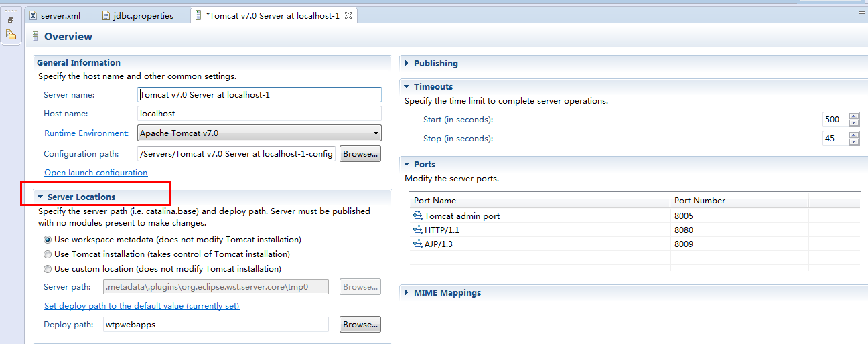
Task: Open the Runtime Environment link
Action: pyautogui.click(x=86, y=133)
